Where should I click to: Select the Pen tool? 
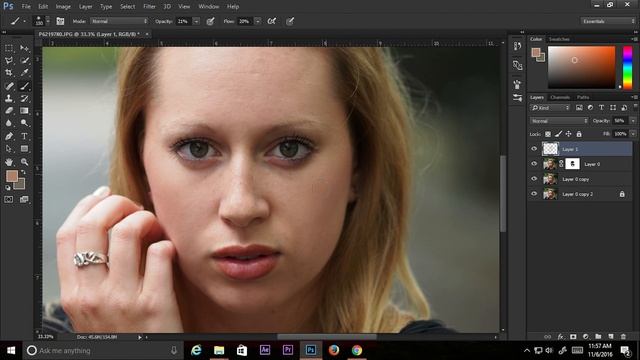(9, 136)
